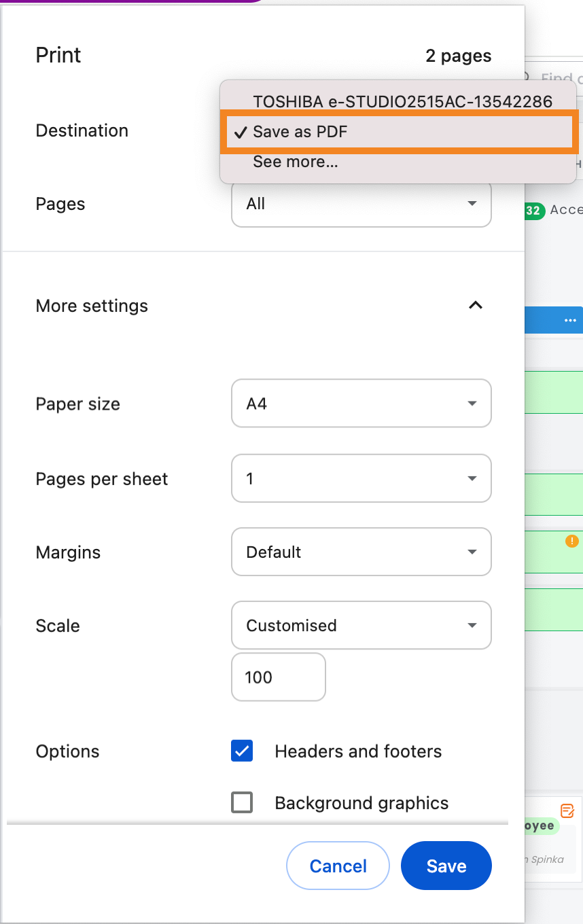
Task: Expand the Pages per sheet dropdown
Action: (361, 479)
